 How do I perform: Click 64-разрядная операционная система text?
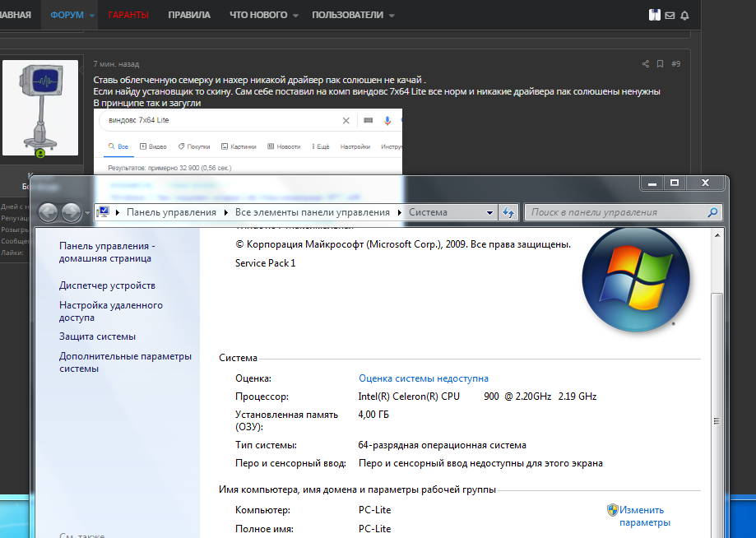point(442,445)
